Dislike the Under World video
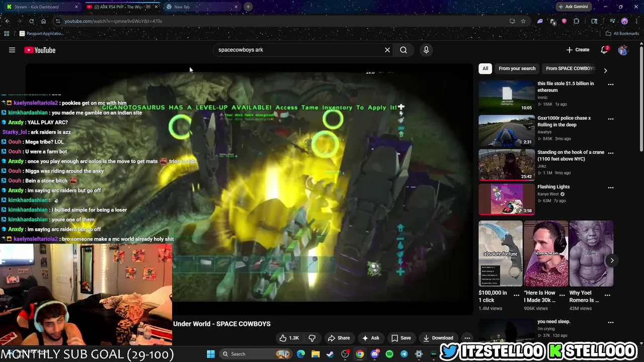This screenshot has width=644, height=362. click(312, 338)
